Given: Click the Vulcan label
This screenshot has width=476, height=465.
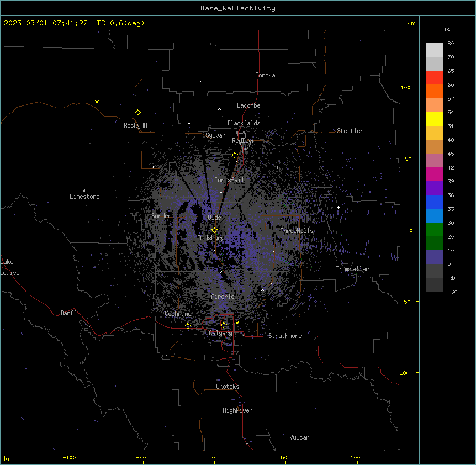Looking at the screenshot, I should tap(300, 437).
